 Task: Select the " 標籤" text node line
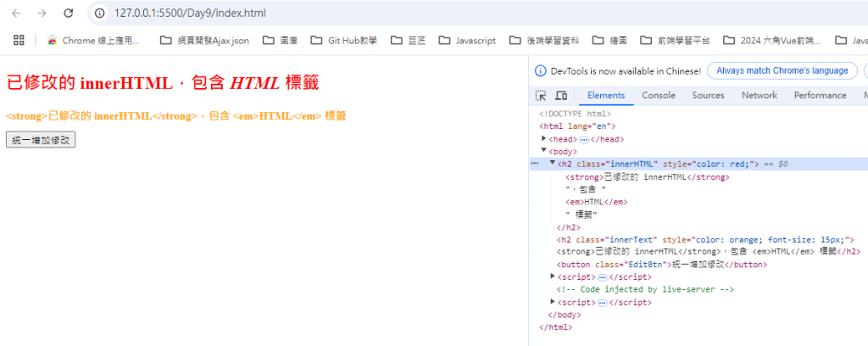coord(581,215)
